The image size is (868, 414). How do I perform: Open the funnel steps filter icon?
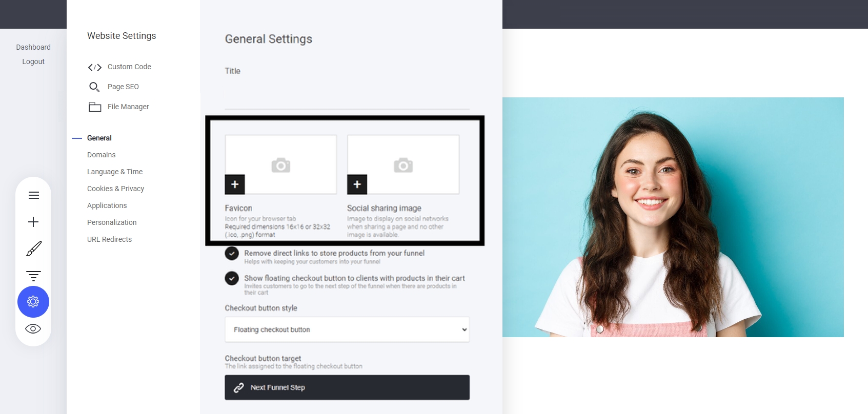33,276
